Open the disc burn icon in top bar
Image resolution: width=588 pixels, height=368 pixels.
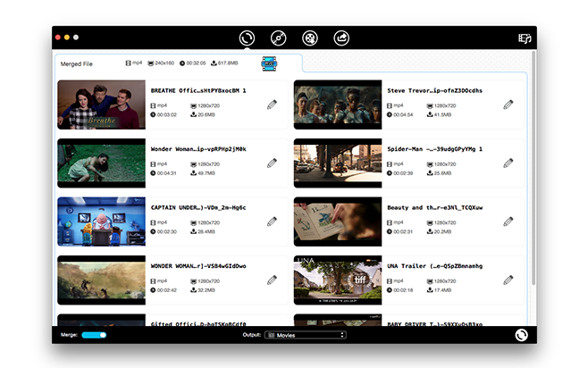pyautogui.click(x=278, y=38)
